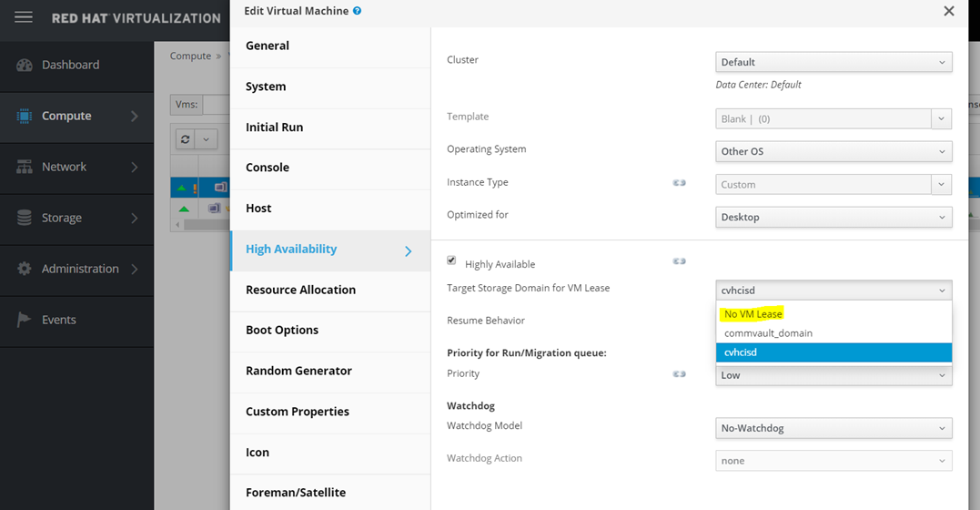Close the Edit Virtual Machine dialog

point(949,11)
